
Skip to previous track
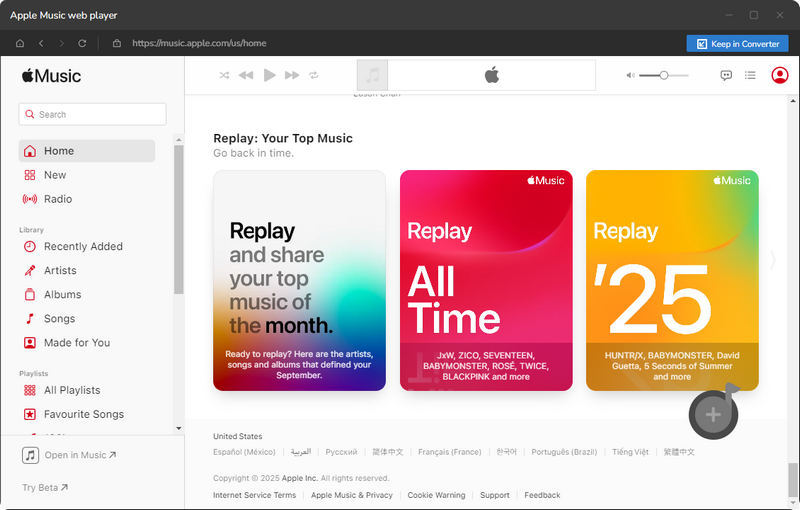pos(246,75)
